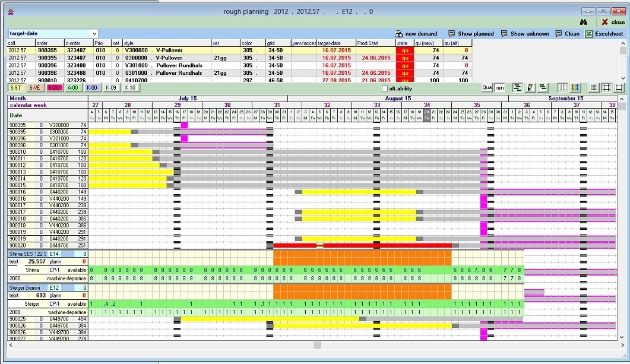Click Show unknown button
This screenshot has width=630, height=364.
[x=524, y=34]
